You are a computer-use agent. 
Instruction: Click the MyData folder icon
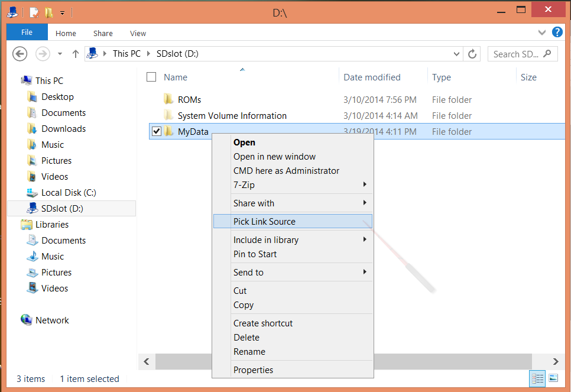point(168,131)
